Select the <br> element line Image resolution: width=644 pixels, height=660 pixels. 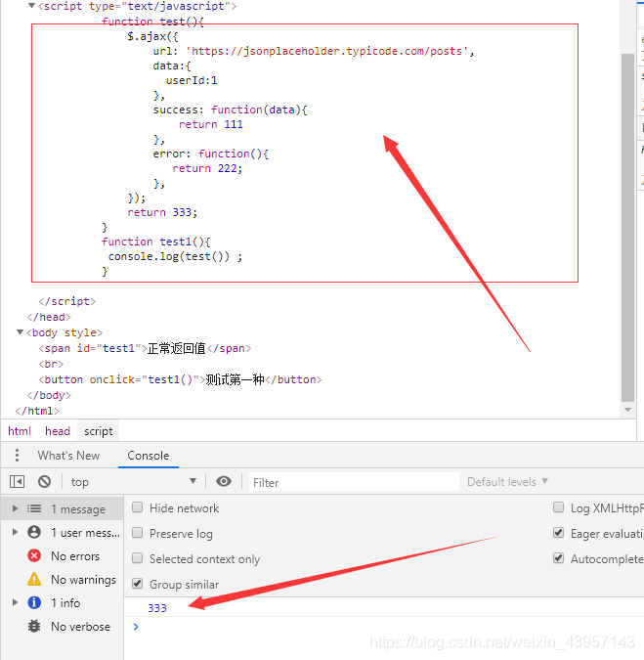(51, 364)
